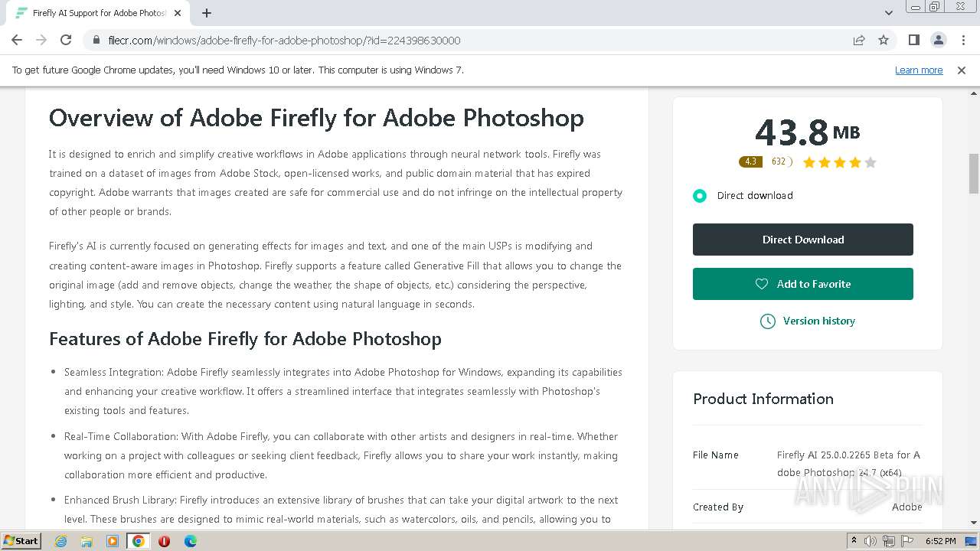
Task: Click the 43.8 MB file size
Action: (807, 132)
